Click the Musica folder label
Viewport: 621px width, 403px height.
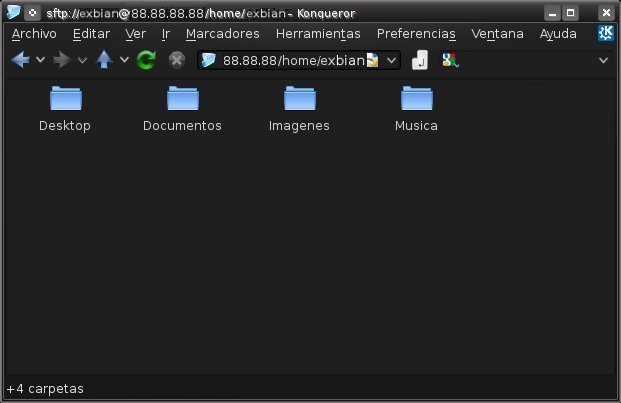pos(416,126)
